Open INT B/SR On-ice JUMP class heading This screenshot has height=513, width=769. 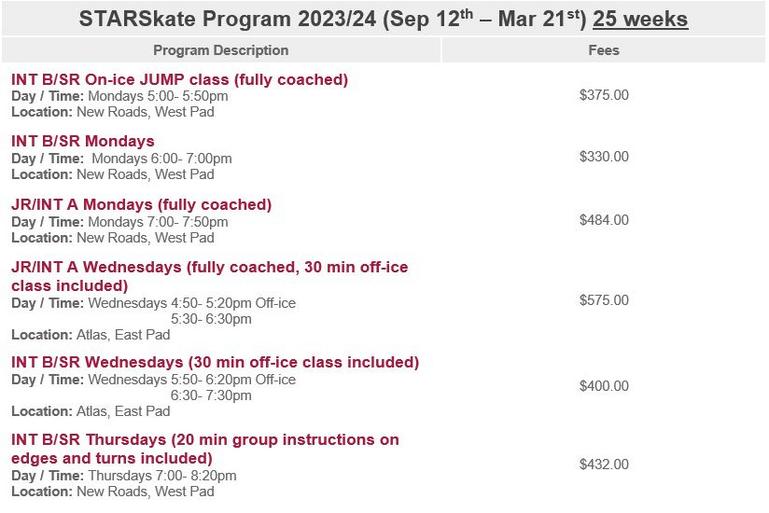point(179,79)
